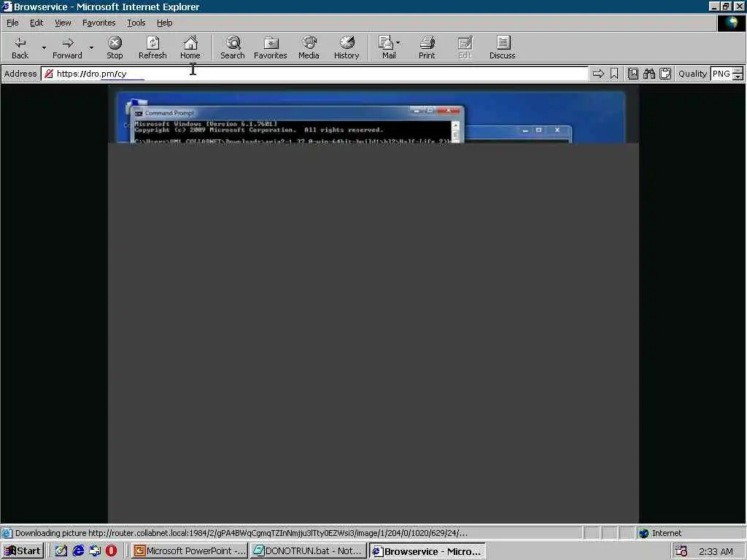The image size is (747, 560).
Task: Refresh the current page
Action: pos(152,47)
